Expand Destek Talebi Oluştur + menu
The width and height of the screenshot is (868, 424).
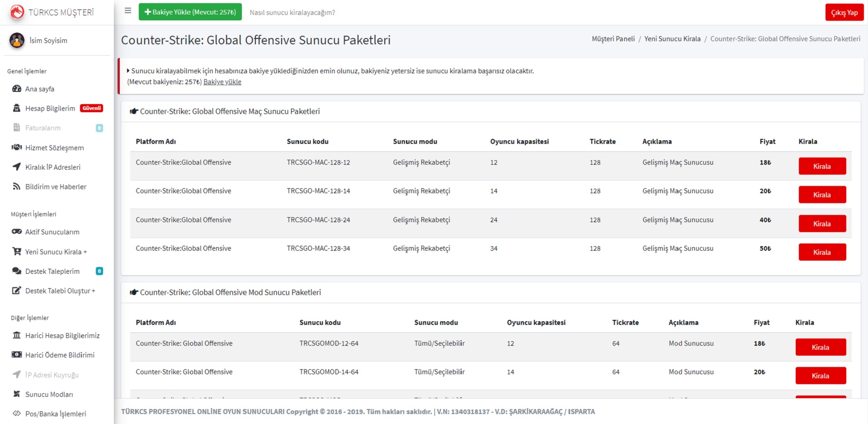click(60, 291)
